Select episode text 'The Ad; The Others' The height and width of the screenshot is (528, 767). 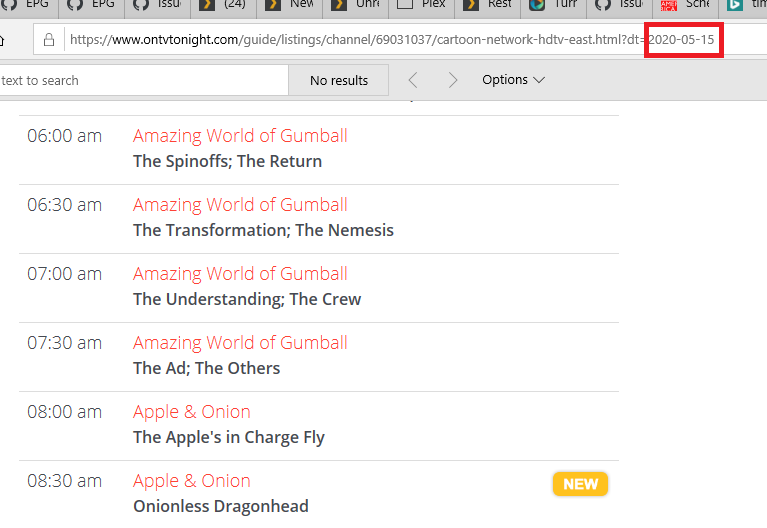[206, 368]
